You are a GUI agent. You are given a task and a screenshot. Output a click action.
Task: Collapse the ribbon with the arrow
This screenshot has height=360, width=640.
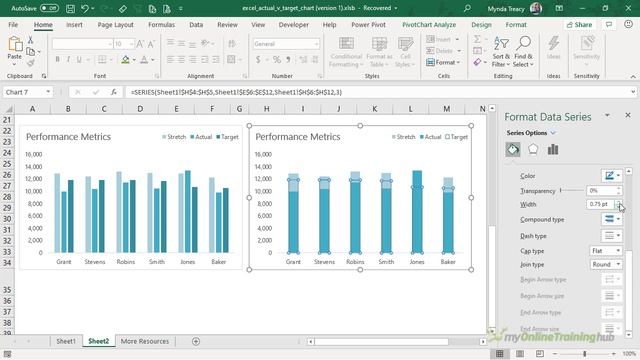[x=633, y=77]
